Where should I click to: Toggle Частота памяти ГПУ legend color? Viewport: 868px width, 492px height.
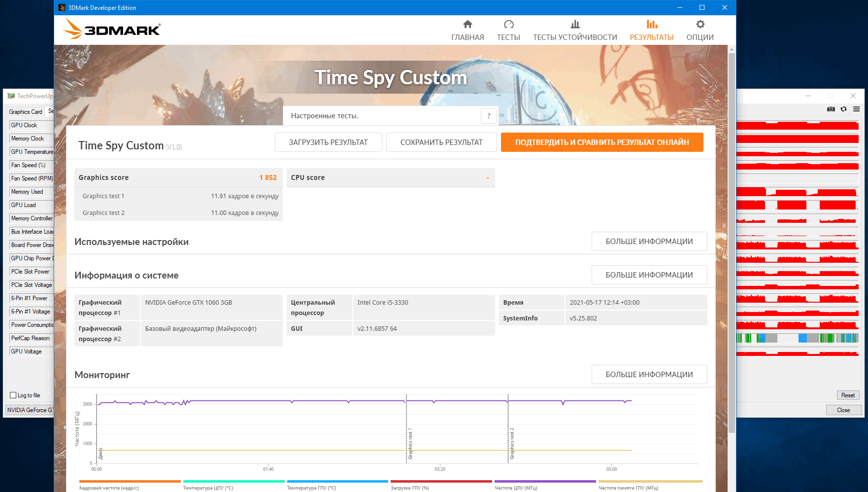point(650,482)
